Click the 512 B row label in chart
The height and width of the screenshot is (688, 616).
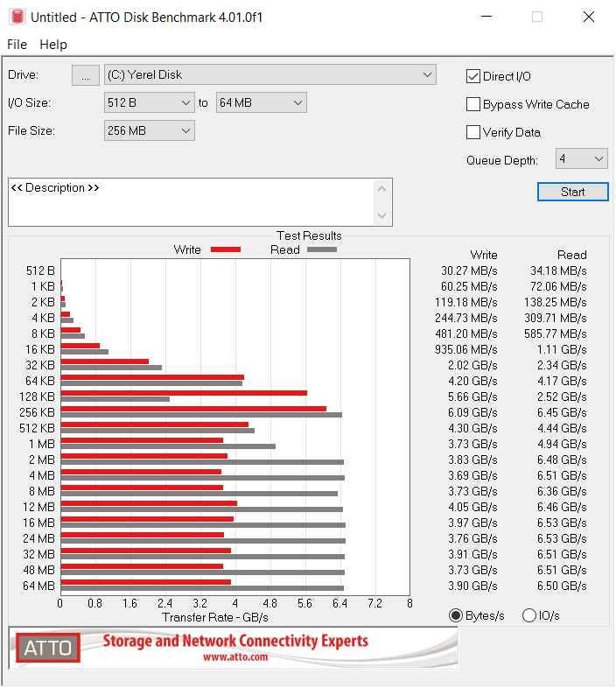point(40,270)
